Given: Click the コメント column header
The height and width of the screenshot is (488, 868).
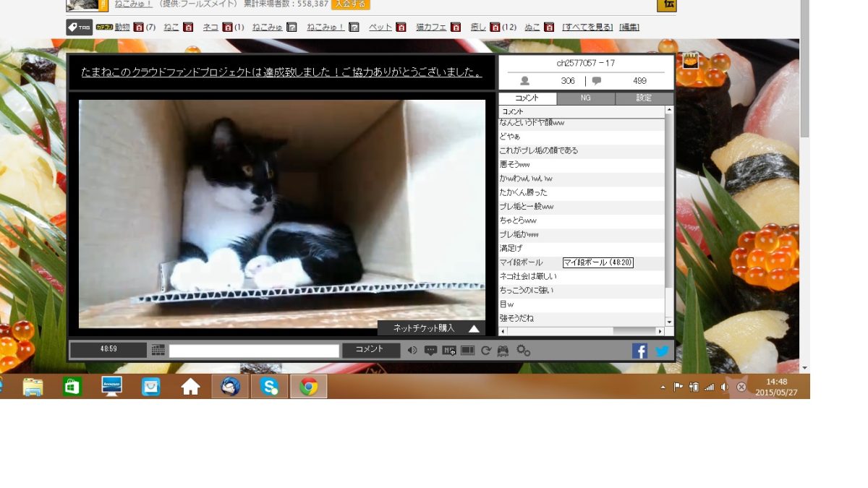Looking at the screenshot, I should point(582,112).
